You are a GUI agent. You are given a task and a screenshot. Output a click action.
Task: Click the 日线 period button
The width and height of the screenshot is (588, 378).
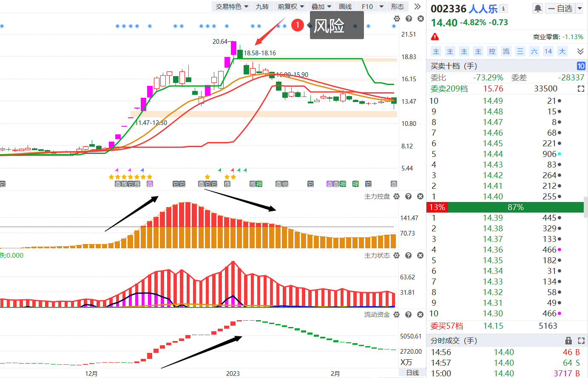click(412, 373)
